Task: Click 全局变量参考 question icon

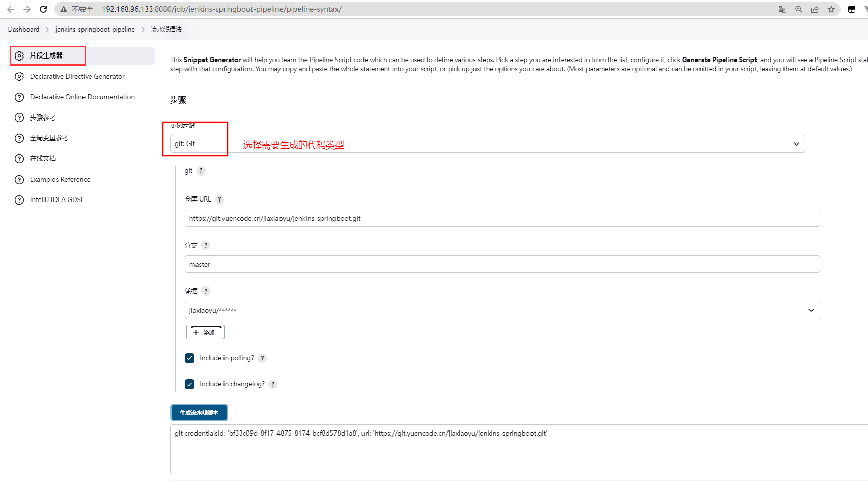Action: point(19,138)
